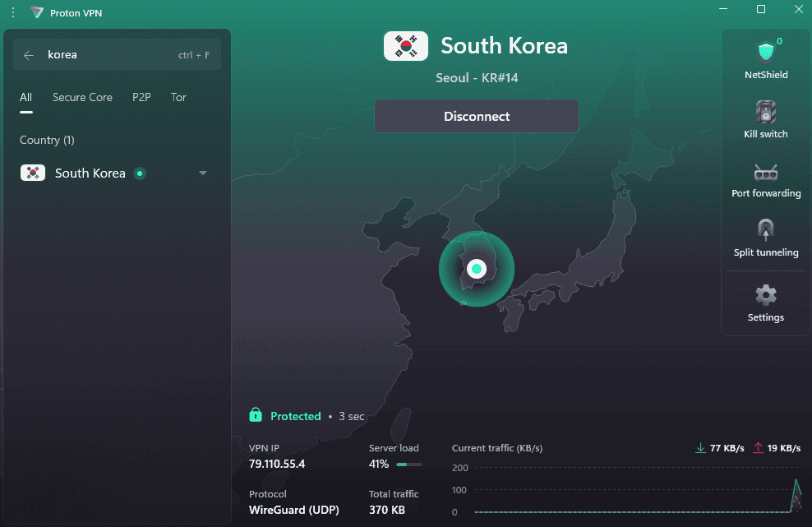812x527 pixels.
Task: Click the search field containing korea
Action: click(107, 55)
